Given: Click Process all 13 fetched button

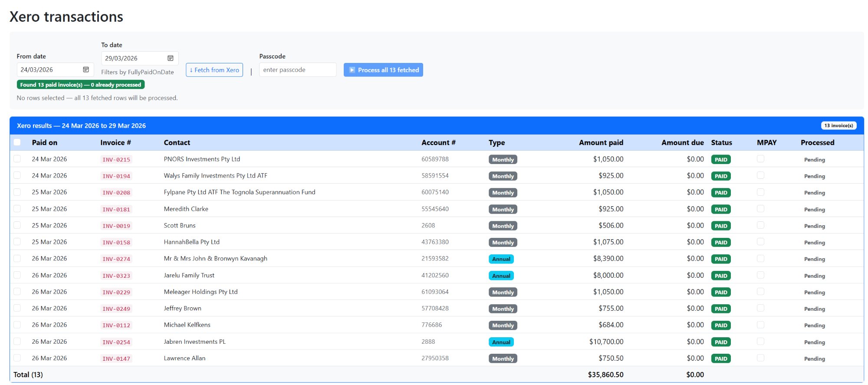Looking at the screenshot, I should (x=383, y=70).
